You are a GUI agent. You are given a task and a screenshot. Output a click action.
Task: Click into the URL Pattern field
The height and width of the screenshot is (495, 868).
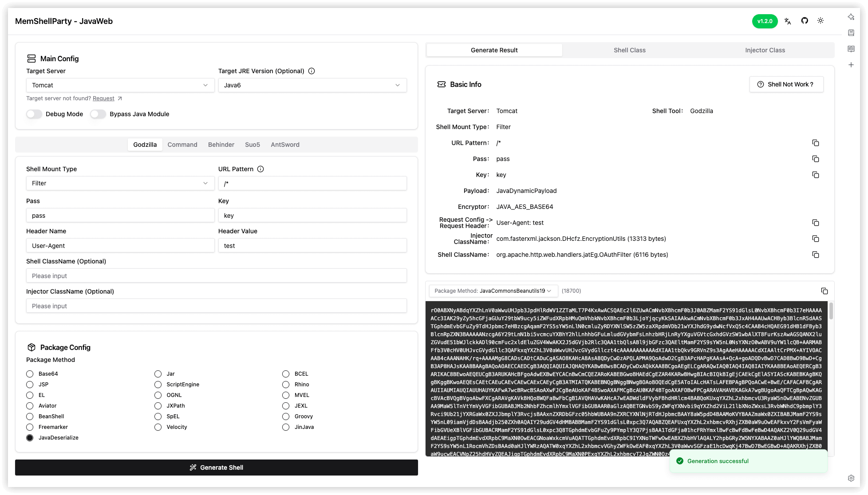(312, 183)
